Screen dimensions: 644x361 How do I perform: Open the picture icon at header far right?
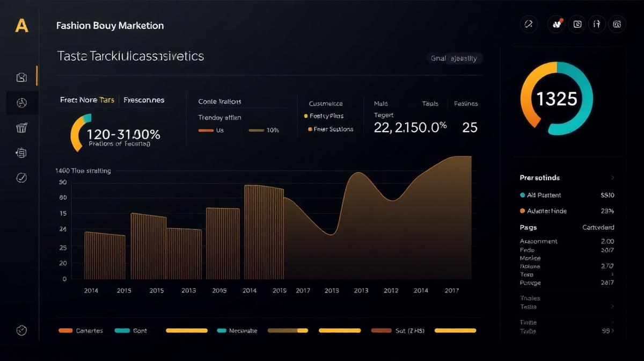click(x=617, y=24)
